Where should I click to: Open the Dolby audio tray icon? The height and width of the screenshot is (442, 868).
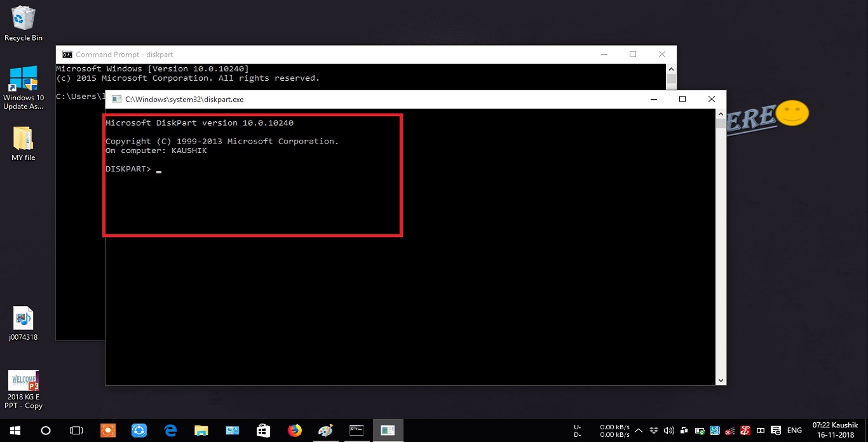click(x=761, y=431)
